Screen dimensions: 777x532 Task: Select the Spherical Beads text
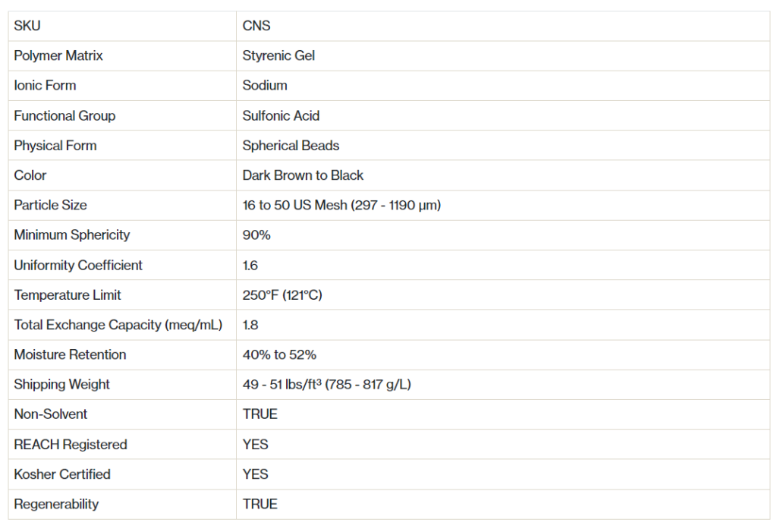(x=291, y=145)
